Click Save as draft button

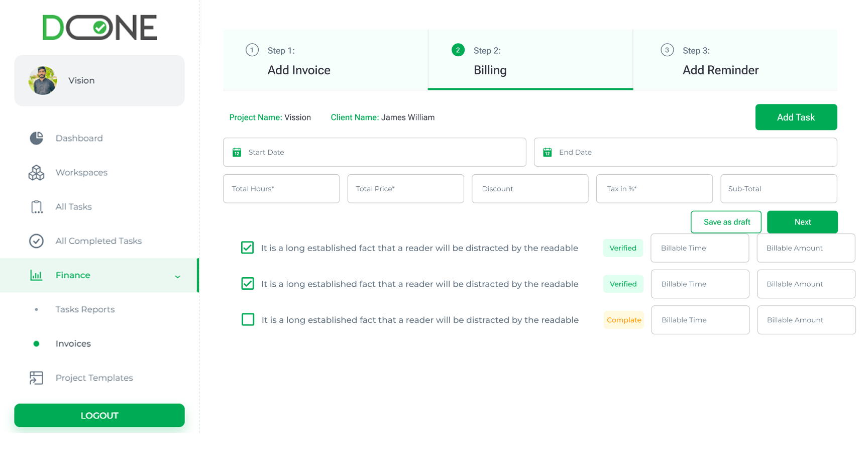[x=726, y=222]
